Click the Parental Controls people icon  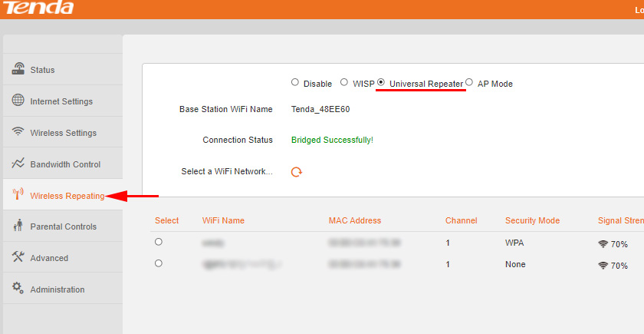click(18, 226)
